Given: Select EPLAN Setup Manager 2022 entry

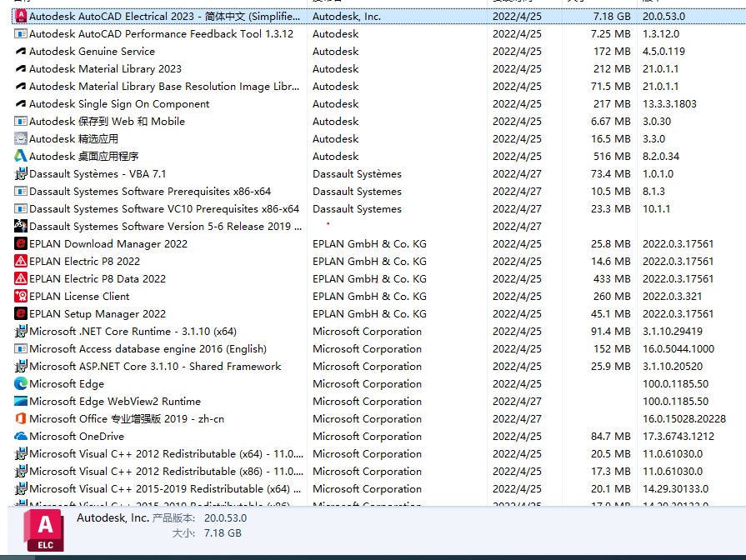Looking at the screenshot, I should pyautogui.click(x=98, y=313).
